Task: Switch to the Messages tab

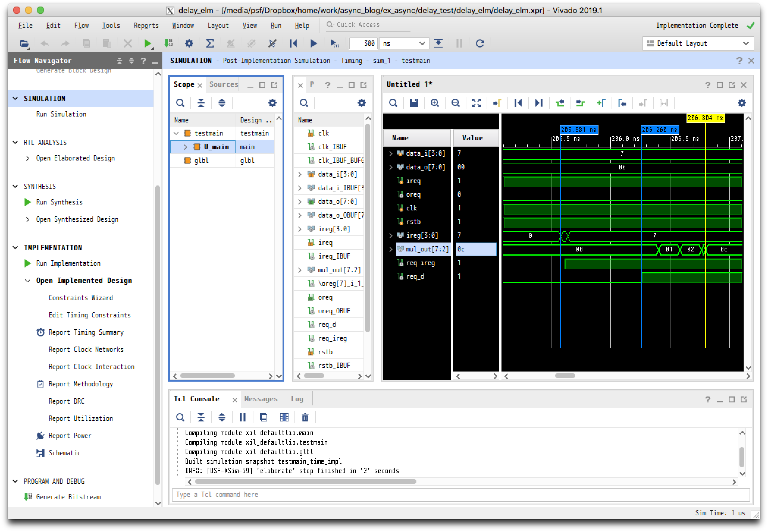Action: (x=261, y=399)
